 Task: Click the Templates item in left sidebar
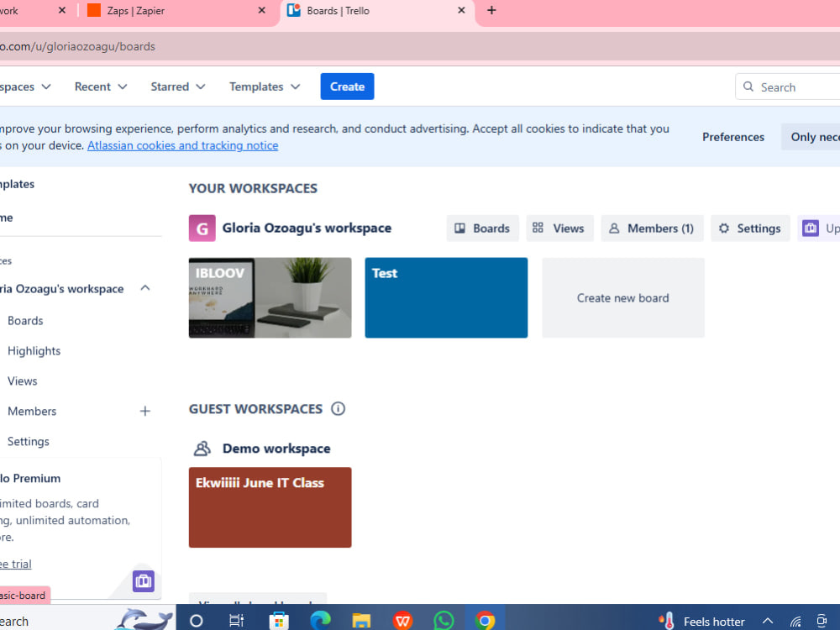(17, 184)
